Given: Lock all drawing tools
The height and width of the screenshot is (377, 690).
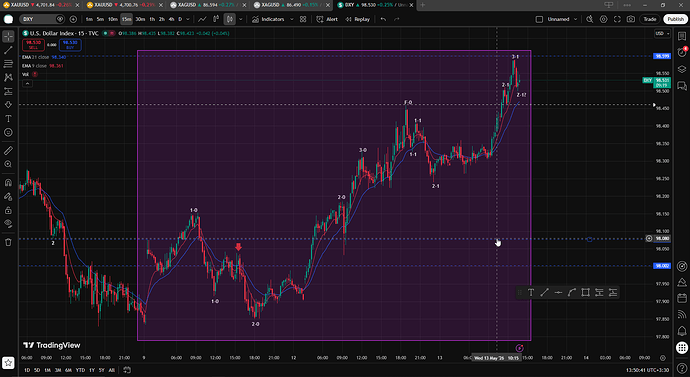Looking at the screenshot, I should point(8,210).
